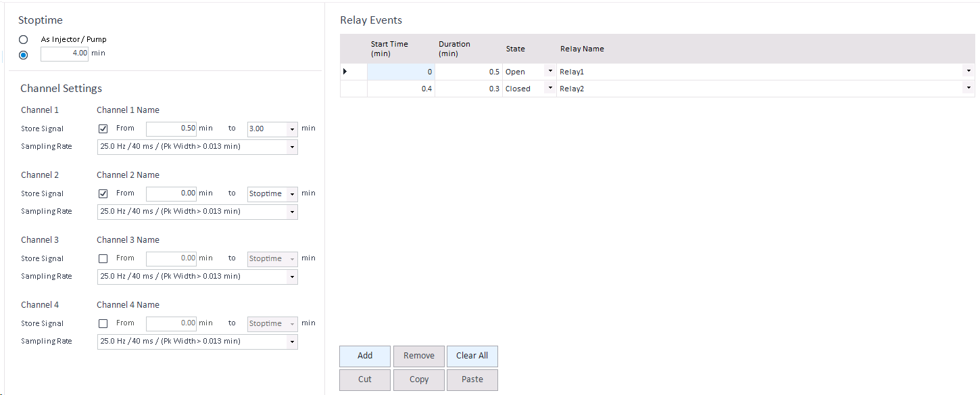980x395 pixels.
Task: Expand Channel 2 Stoptime dropdown
Action: pos(292,193)
